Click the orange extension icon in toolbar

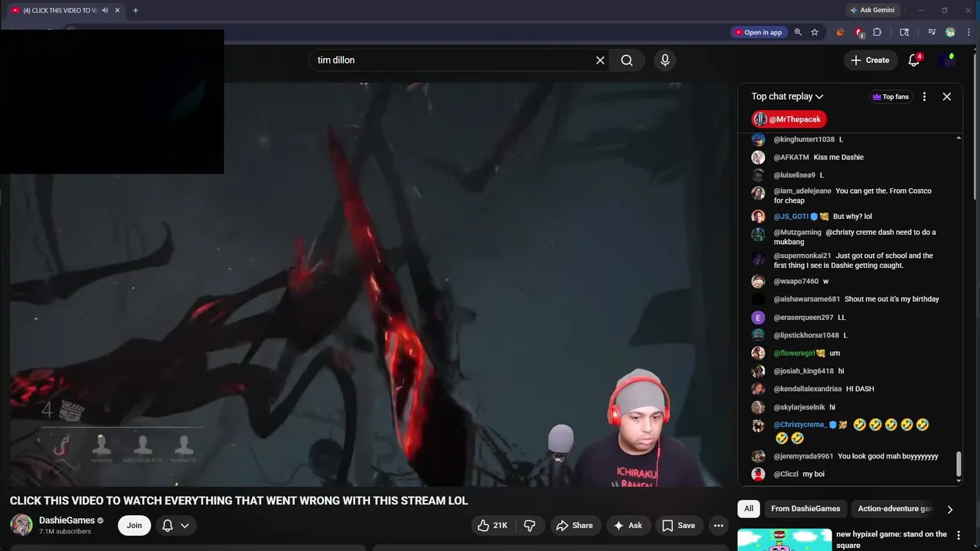click(841, 32)
